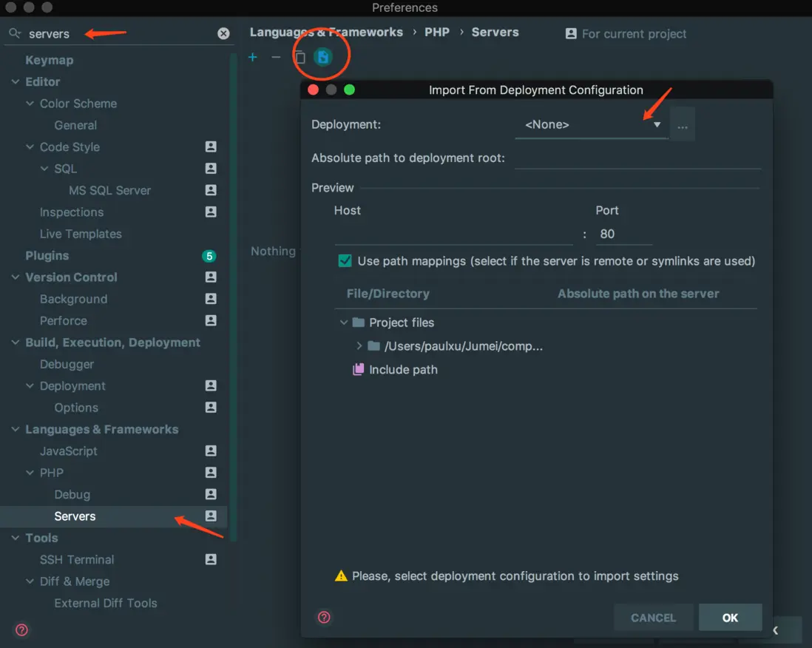Click the CANCEL button
The height and width of the screenshot is (648, 812).
(653, 618)
